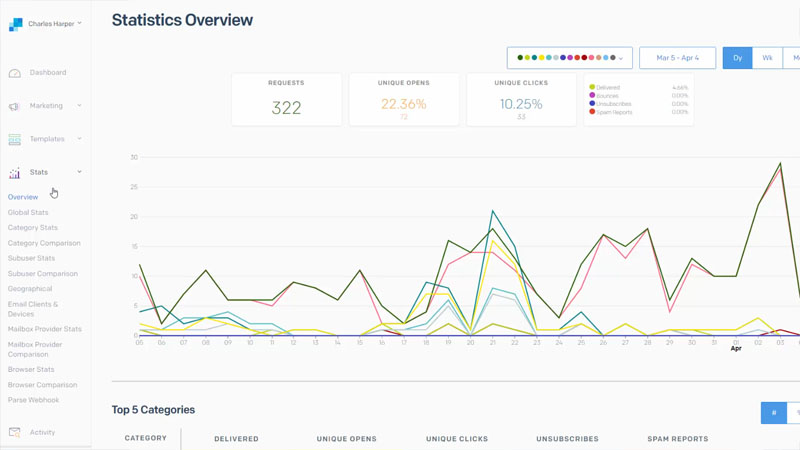Click the Delivered legend color dot
Screen dimensions: 800x450
(x=592, y=88)
